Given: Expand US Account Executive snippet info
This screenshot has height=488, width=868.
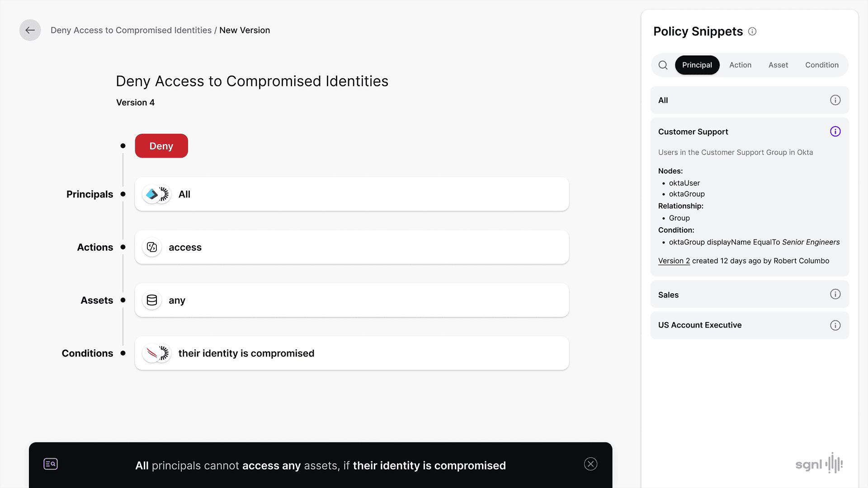Looking at the screenshot, I should (835, 325).
